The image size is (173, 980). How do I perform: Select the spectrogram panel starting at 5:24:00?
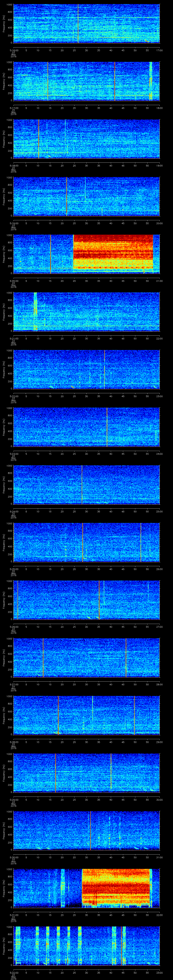coord(87,485)
